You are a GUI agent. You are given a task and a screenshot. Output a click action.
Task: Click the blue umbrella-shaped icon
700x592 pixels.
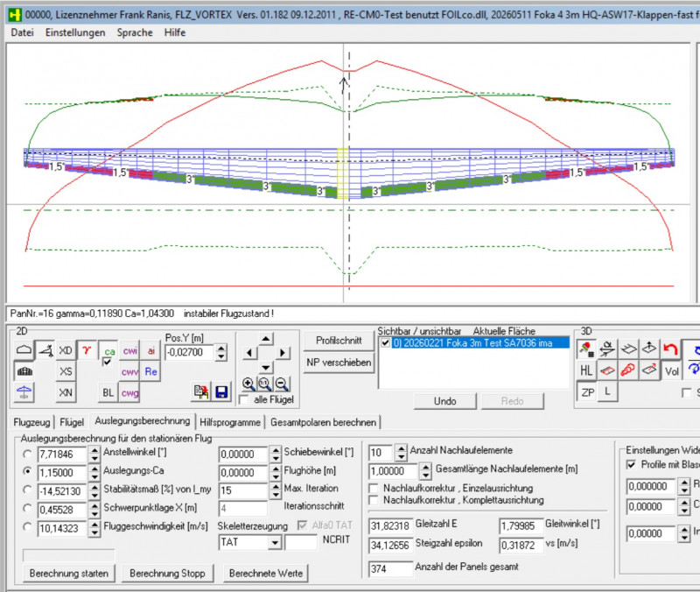[x=24, y=392]
